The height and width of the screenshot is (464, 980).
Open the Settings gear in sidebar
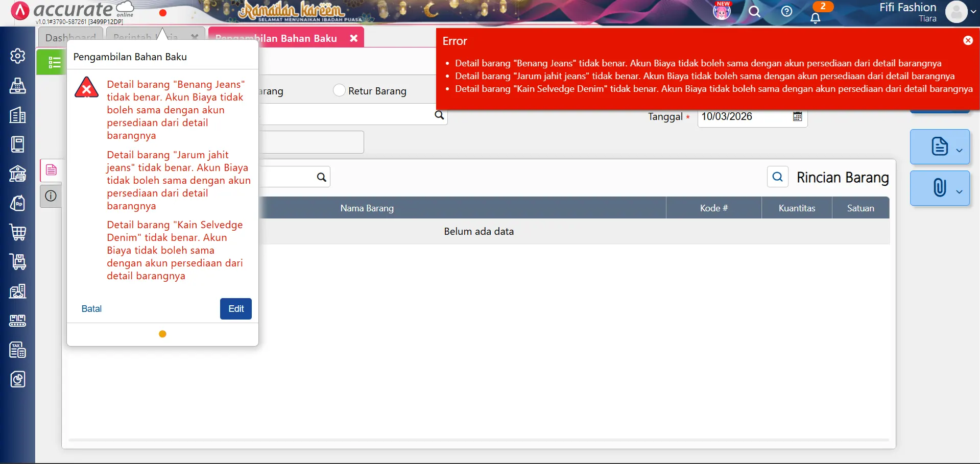pos(18,56)
